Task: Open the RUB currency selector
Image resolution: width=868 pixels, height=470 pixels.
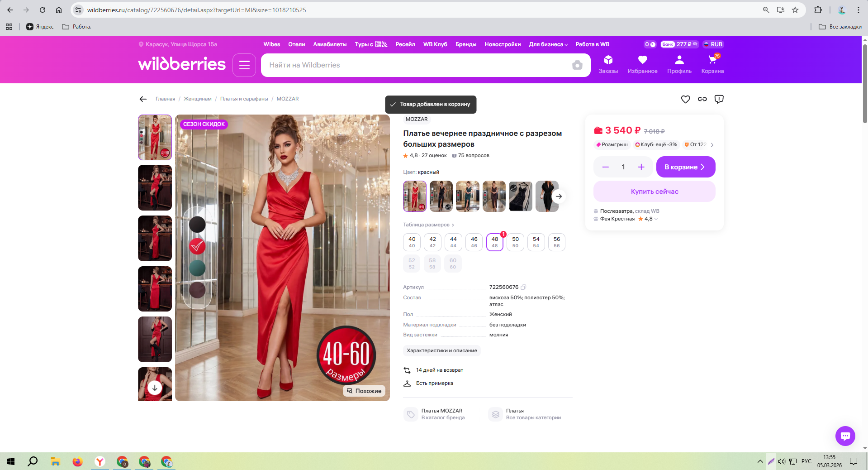Action: 713,44
